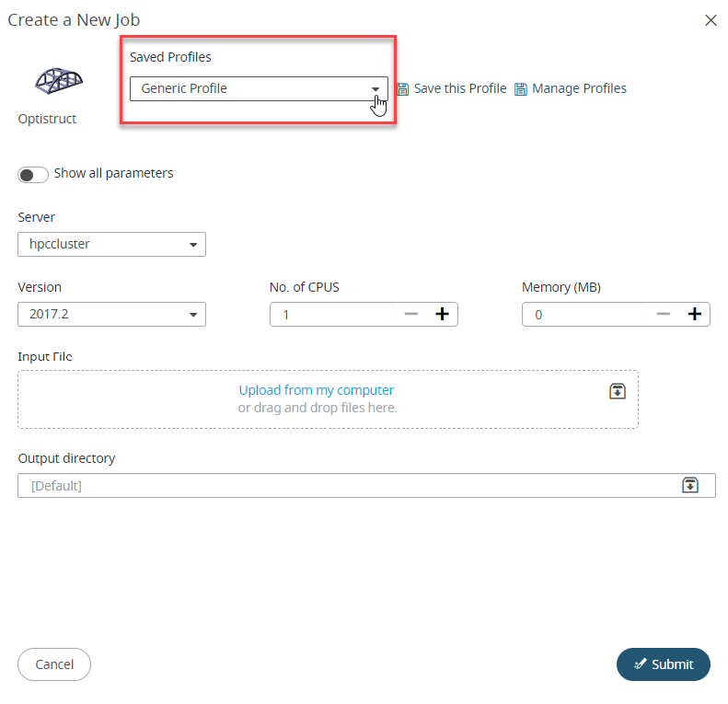This screenshot has height=704, width=728.
Task: Increase No. of CPUS with plus
Action: [x=442, y=315]
